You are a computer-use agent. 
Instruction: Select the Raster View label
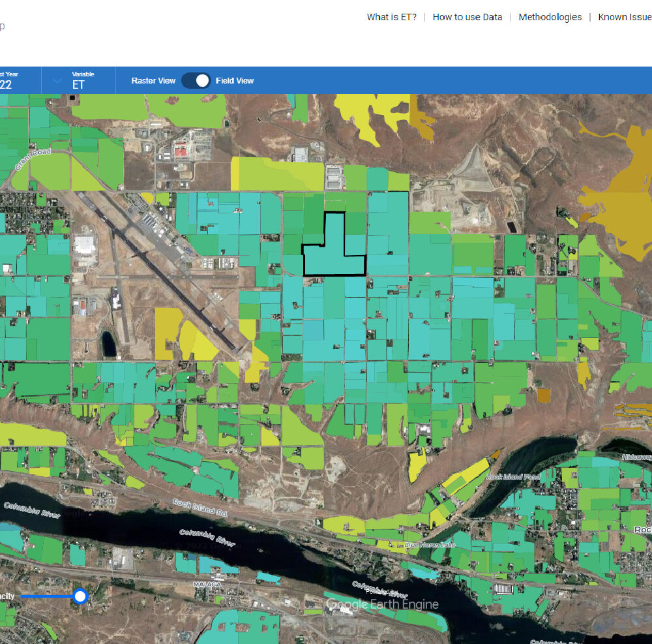pyautogui.click(x=153, y=81)
